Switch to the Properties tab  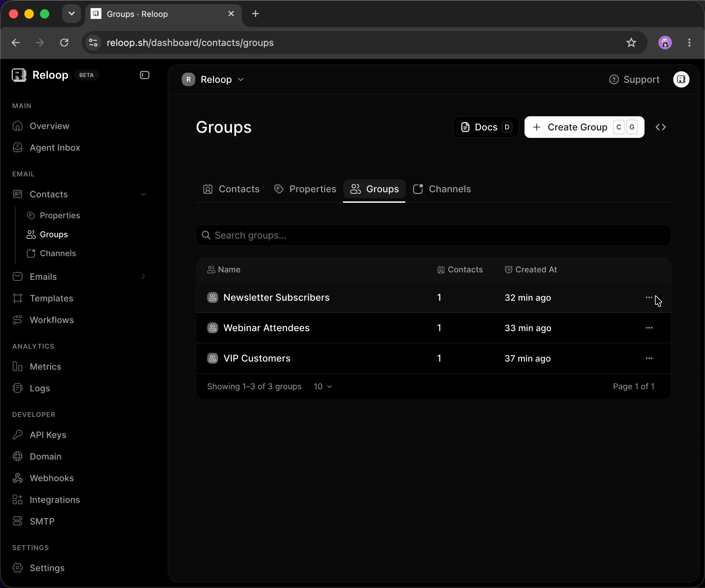pos(305,189)
